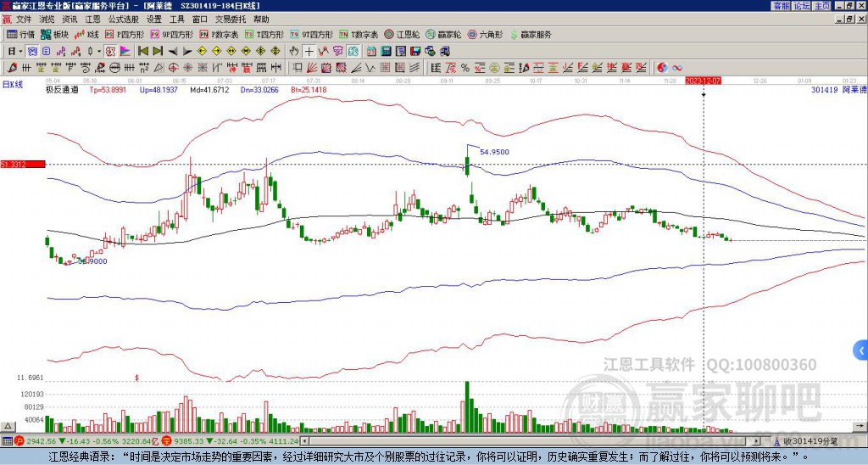Image resolution: width=868 pixels, height=465 pixels.
Task: Open 赢家服务 service button
Action: pyautogui.click(x=531, y=35)
